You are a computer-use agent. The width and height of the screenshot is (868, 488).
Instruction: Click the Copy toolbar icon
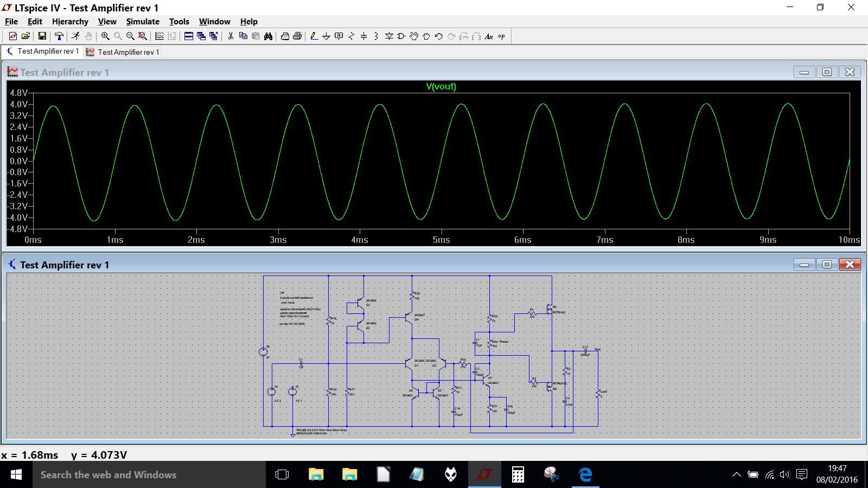click(x=243, y=36)
